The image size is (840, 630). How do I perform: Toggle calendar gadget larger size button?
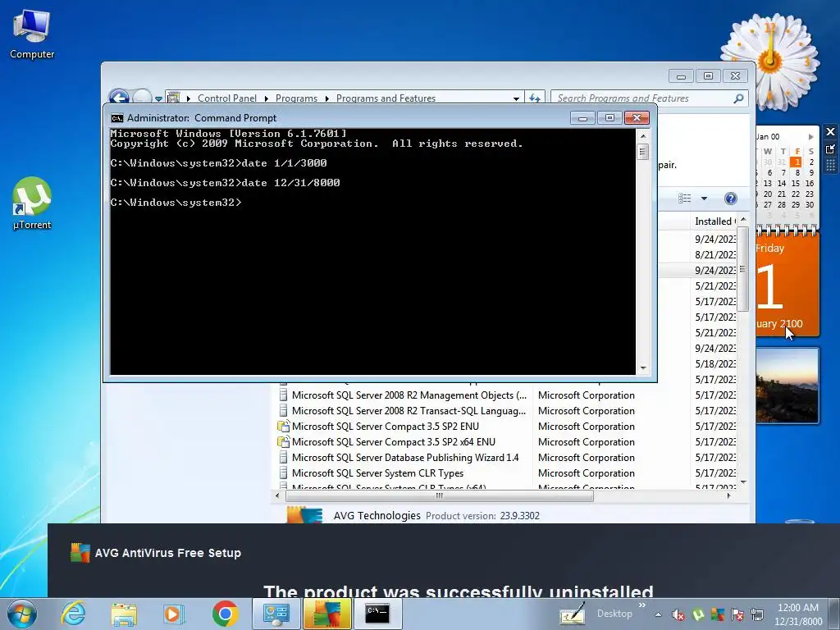pos(830,149)
